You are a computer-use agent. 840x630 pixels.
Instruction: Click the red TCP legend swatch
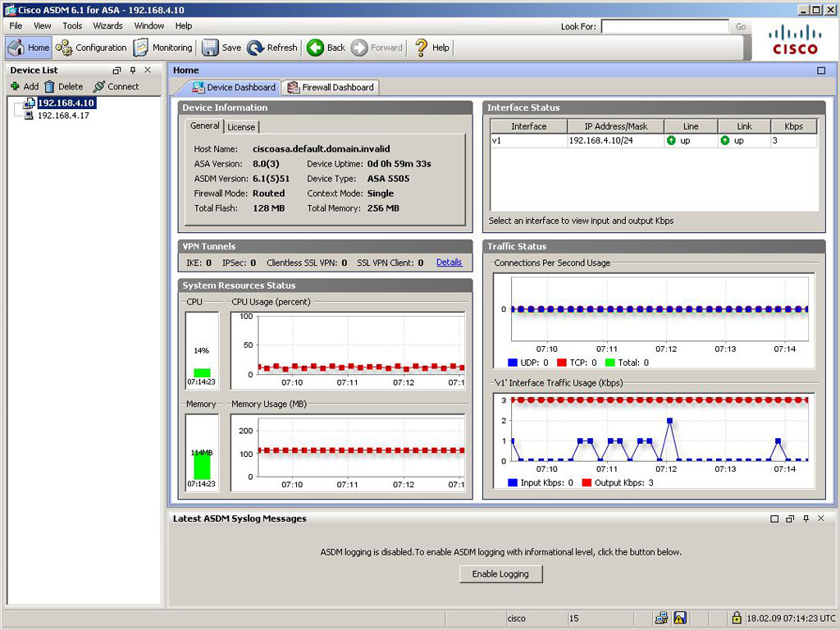562,363
